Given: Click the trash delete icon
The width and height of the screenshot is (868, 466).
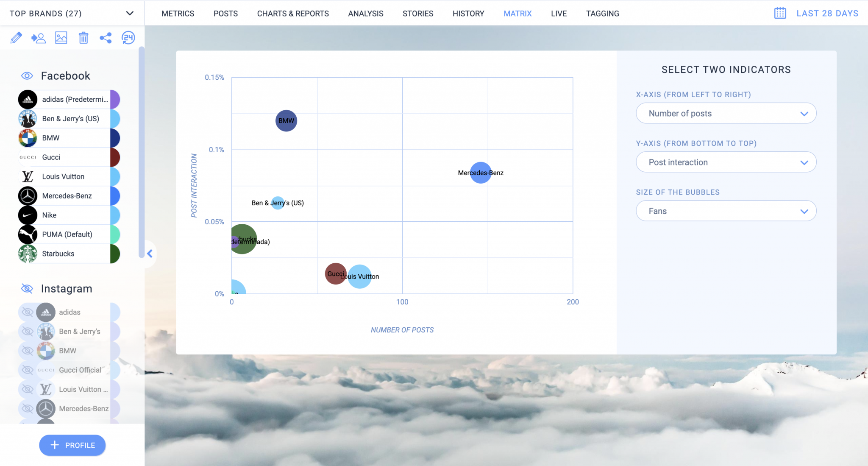Looking at the screenshot, I should click(83, 38).
